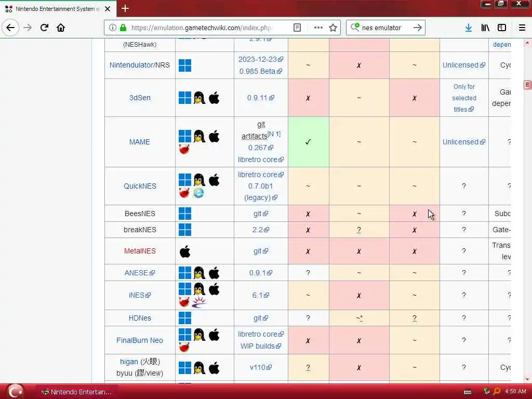The height and width of the screenshot is (399, 532).
Task: Click the 'breakNES' row name text
Action: coord(140,230)
